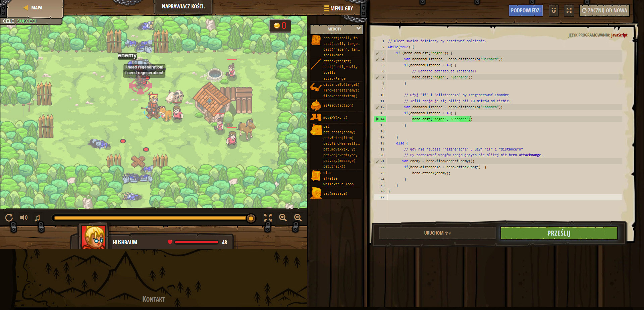
Task: Maximize the code editor with expand icon
Action: pyautogui.click(x=569, y=10)
